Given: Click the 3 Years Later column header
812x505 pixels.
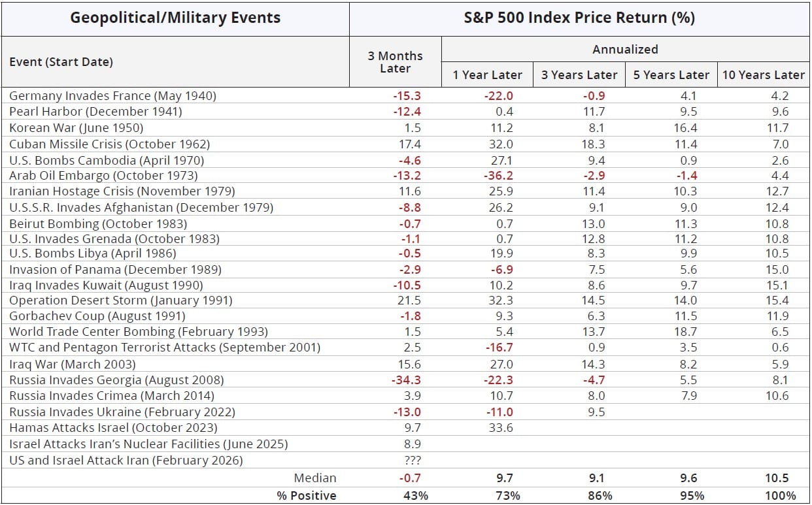Looking at the screenshot, I should click(x=579, y=75).
